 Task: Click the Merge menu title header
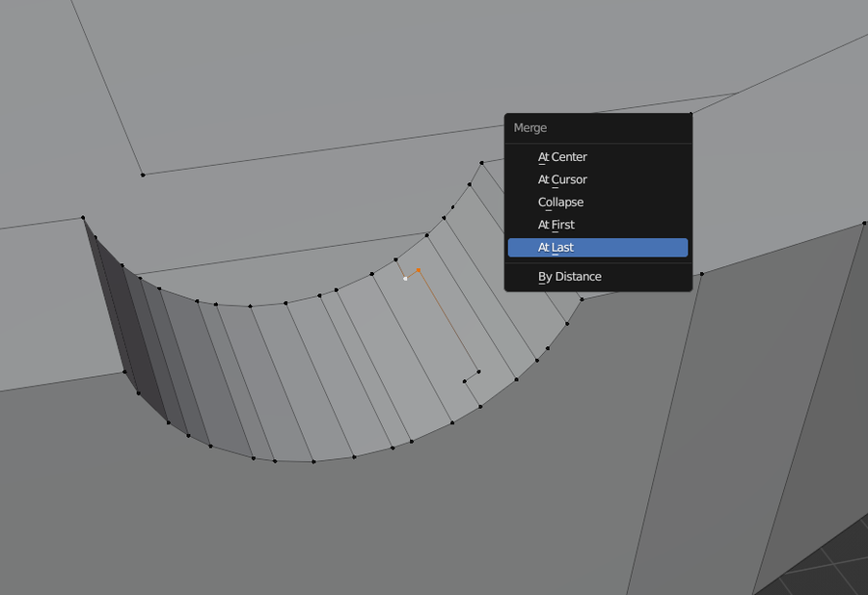point(530,128)
